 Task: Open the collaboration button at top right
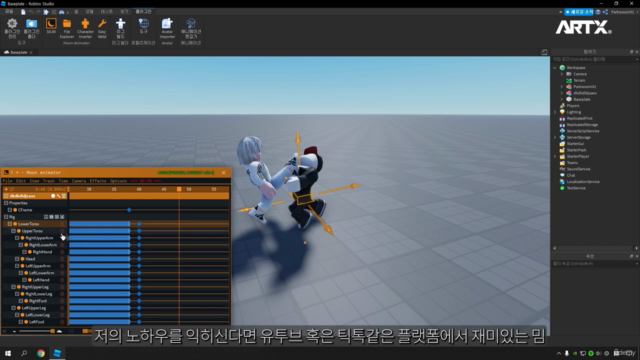(579, 12)
